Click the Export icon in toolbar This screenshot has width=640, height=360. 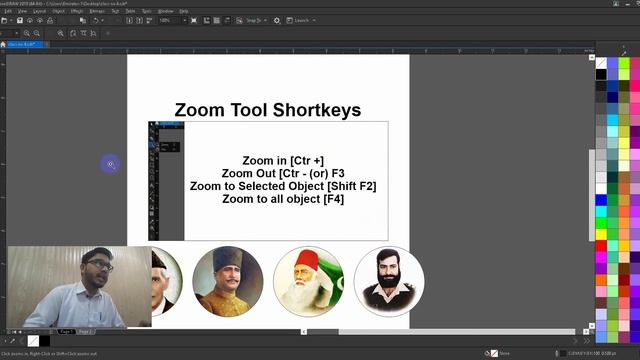(140, 20)
